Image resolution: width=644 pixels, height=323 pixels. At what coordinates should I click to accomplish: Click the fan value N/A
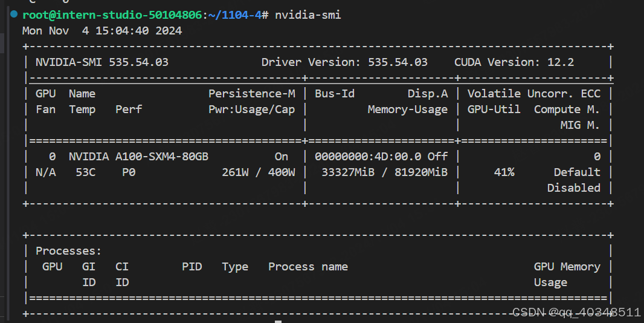[45, 172]
